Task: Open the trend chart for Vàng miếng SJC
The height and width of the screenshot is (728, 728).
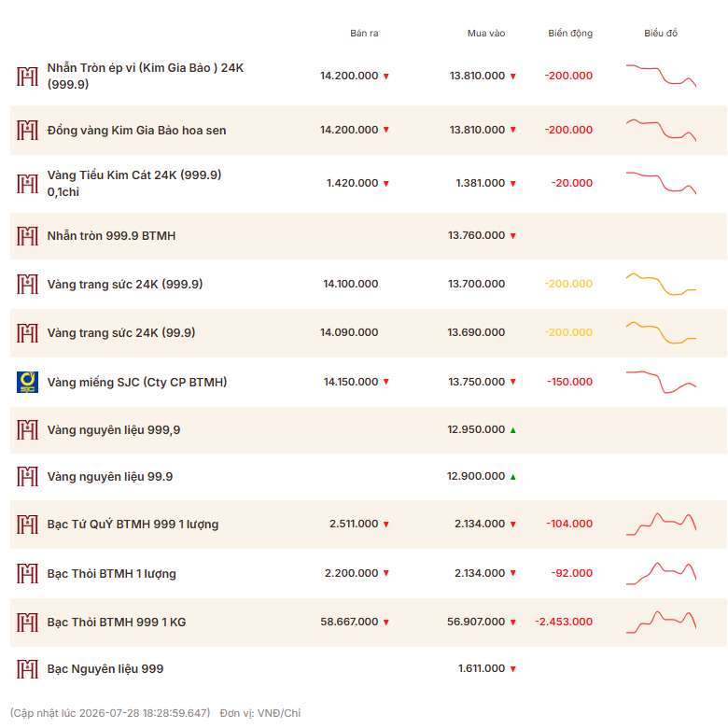Action: (661, 382)
